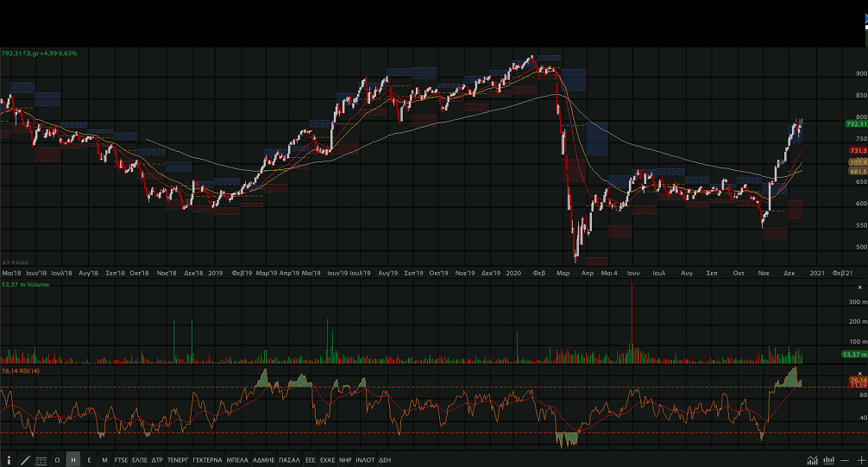The height and width of the screenshot is (467, 868).
Task: Load the ΕΕΕ symbol chart
Action: tap(311, 460)
